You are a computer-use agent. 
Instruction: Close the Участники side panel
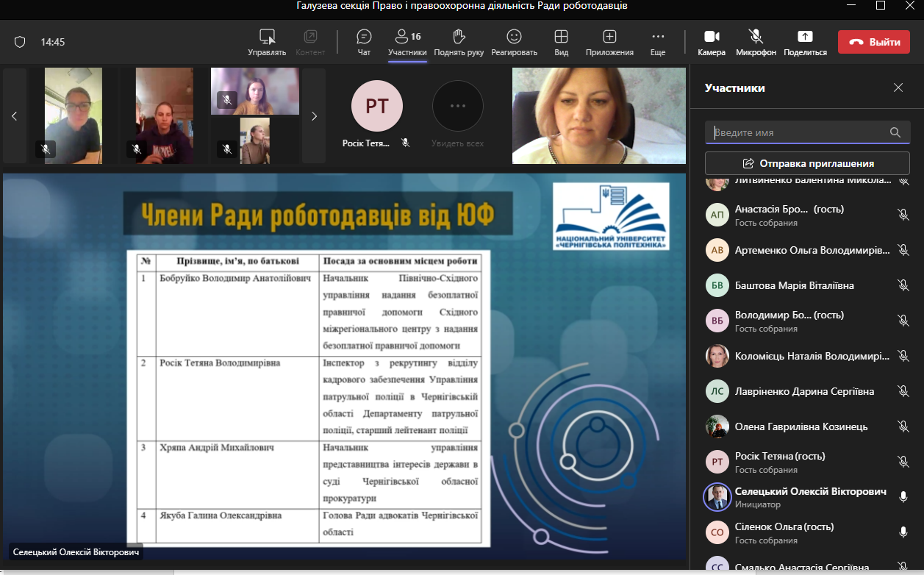898,87
